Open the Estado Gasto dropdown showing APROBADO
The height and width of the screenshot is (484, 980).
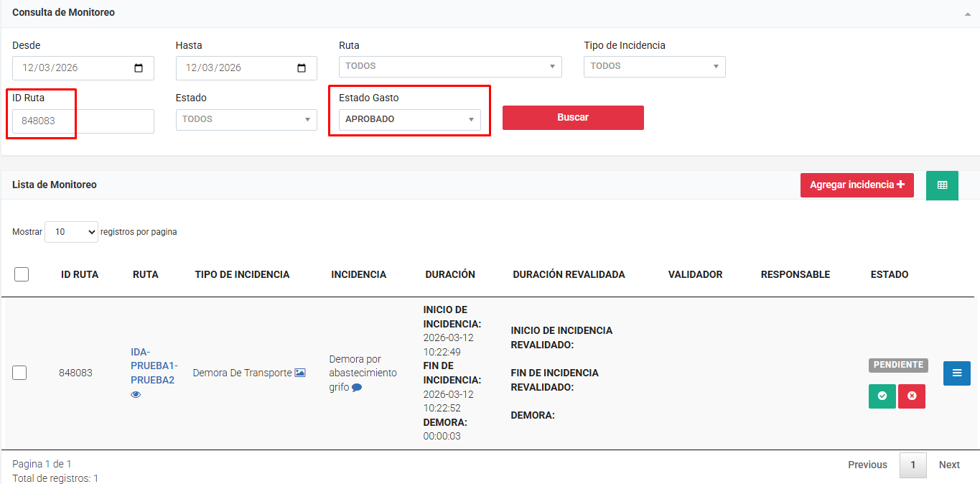pyautogui.click(x=409, y=119)
